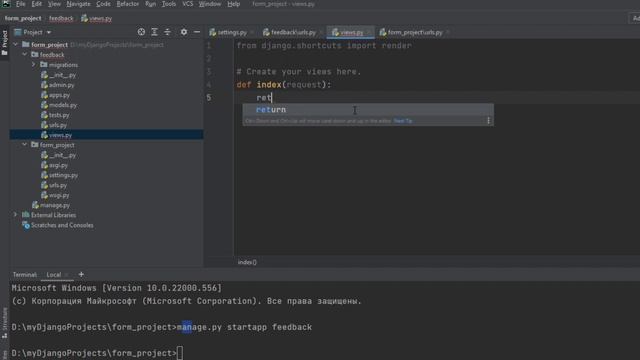Open the Navigate menu
The image size is (640, 360).
pyautogui.click(x=78, y=4)
